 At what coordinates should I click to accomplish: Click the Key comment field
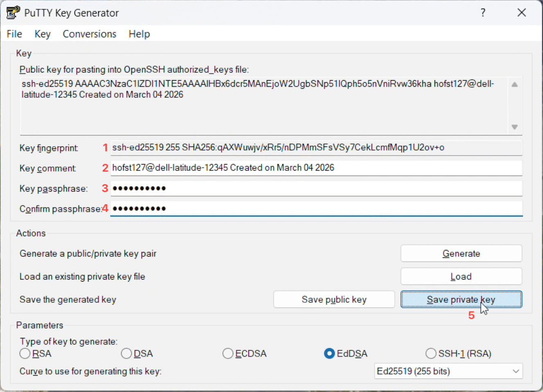316,168
